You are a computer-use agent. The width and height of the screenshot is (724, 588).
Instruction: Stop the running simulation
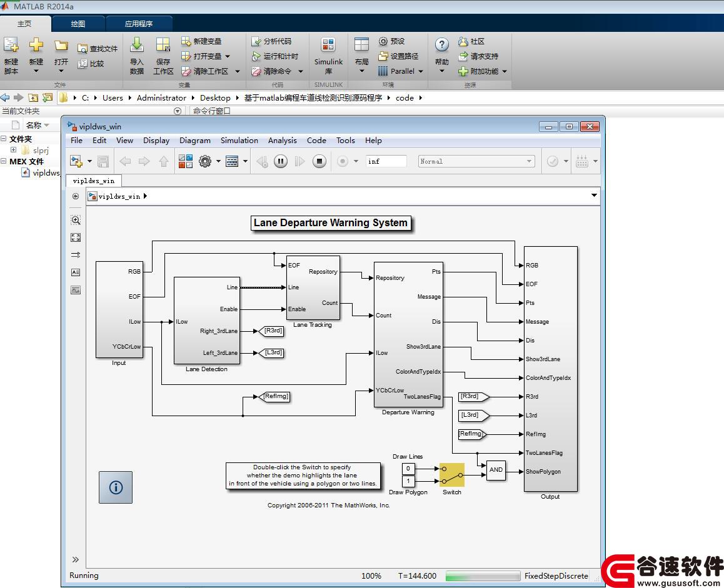(319, 161)
